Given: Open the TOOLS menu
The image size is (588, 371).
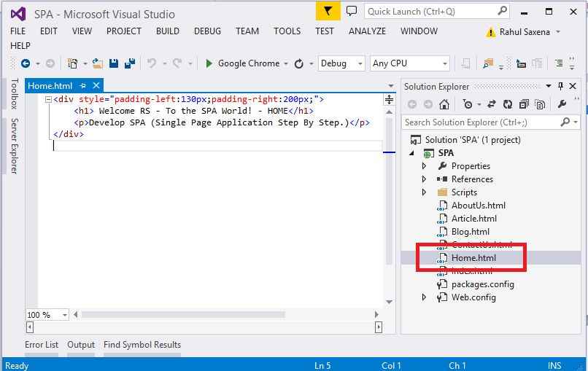Looking at the screenshot, I should 287,31.
